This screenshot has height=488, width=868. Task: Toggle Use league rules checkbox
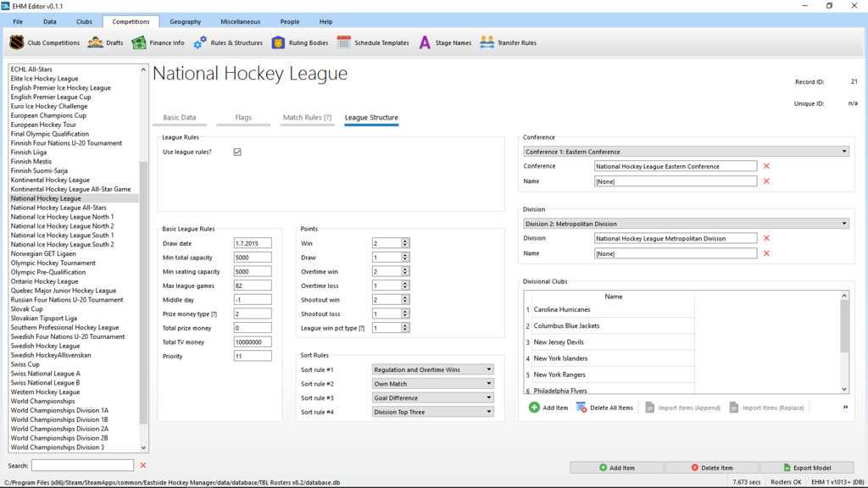click(x=237, y=152)
